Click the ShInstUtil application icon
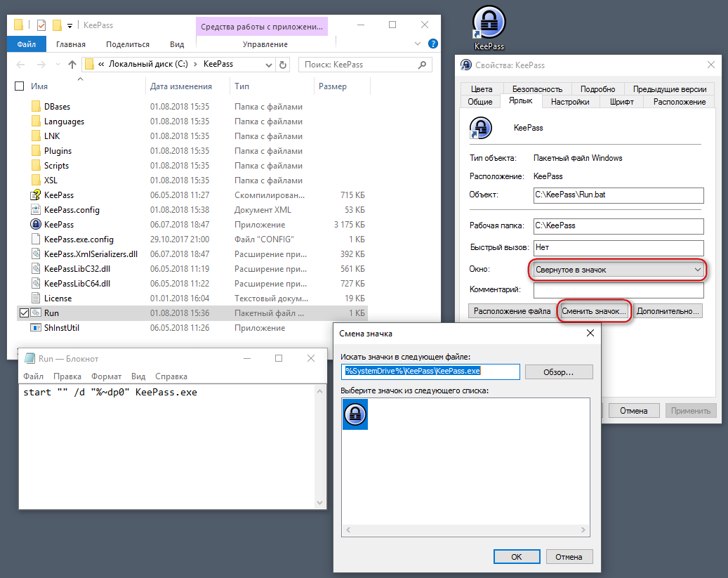This screenshot has height=578, width=728. [36, 327]
